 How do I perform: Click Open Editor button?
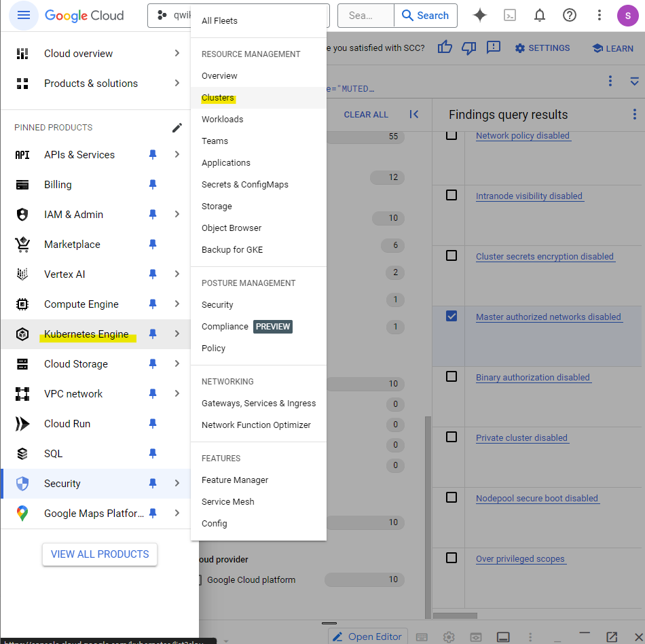pos(368,637)
